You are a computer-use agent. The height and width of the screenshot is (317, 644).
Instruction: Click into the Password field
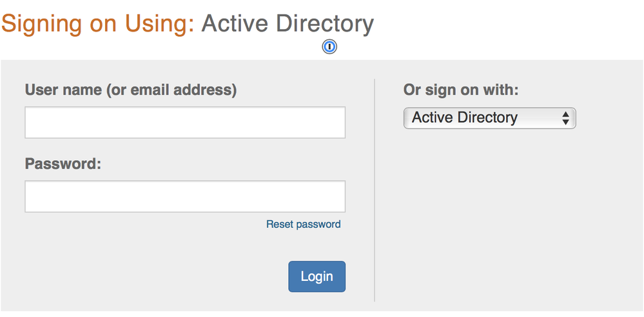click(185, 196)
